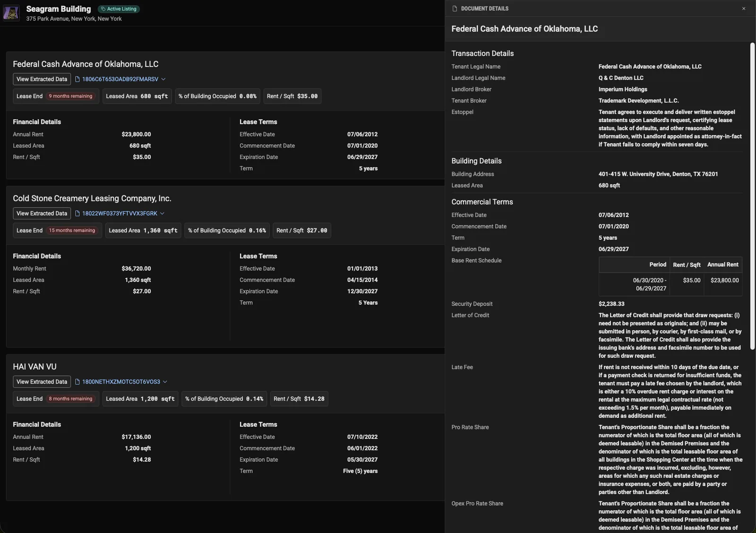Image resolution: width=756 pixels, height=533 pixels.
Task: Click the '8 months remaining' badge
Action: coord(70,399)
